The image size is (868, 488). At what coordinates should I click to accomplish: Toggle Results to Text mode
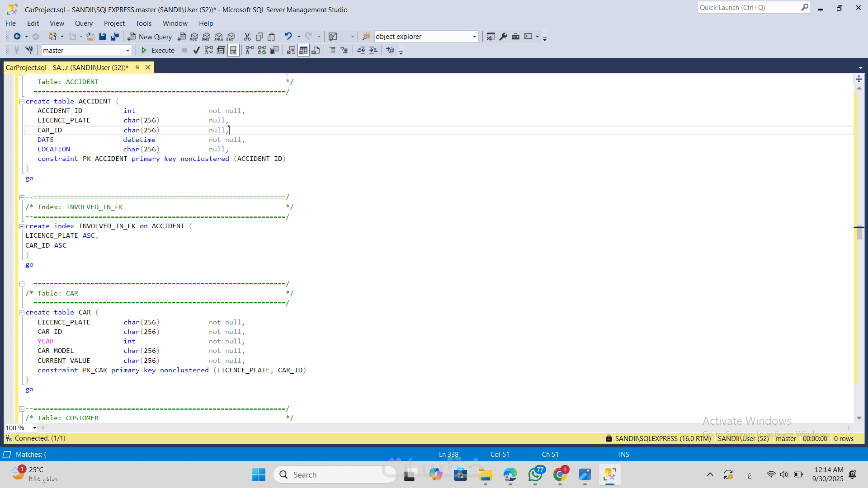(x=291, y=50)
